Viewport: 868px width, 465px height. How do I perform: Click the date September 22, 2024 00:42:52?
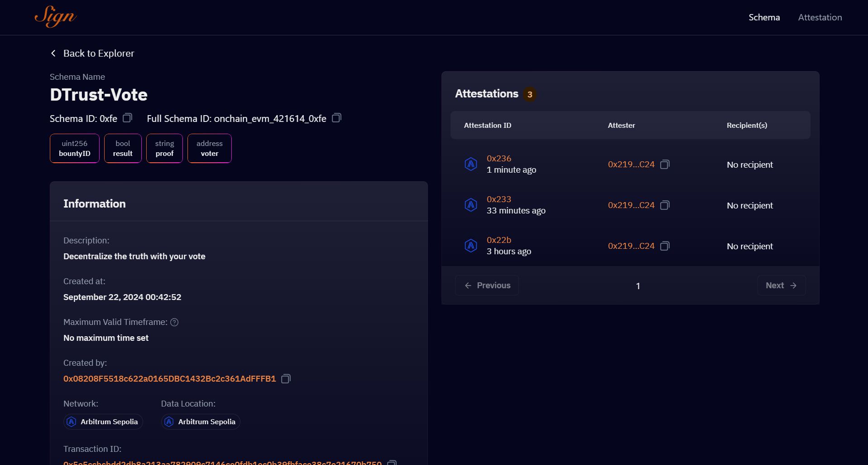coord(122,297)
